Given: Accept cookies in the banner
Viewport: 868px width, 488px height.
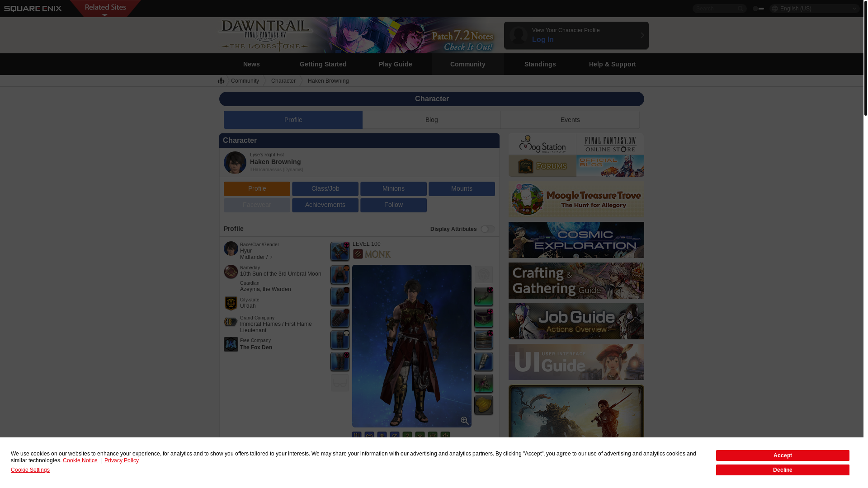Looking at the screenshot, I should click(x=783, y=455).
